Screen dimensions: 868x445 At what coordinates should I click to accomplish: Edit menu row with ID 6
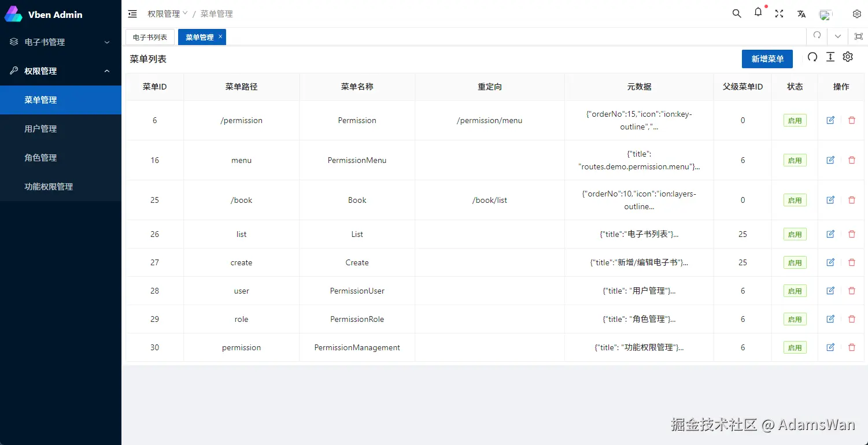point(830,120)
